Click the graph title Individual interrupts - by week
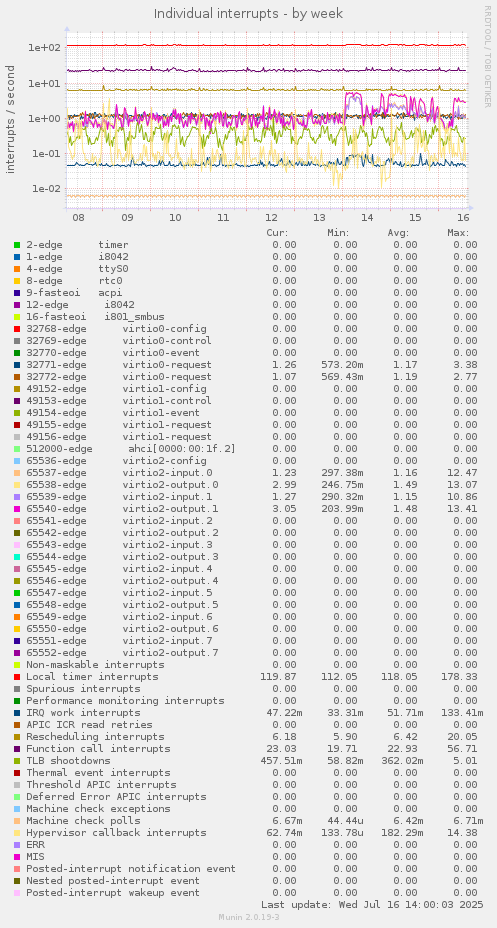This screenshot has width=497, height=928. [x=248, y=13]
